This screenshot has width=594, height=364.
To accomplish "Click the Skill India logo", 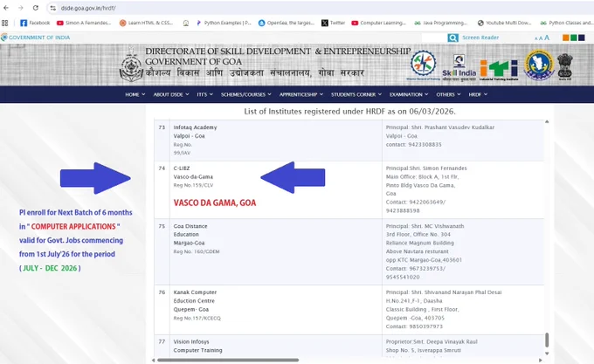I will [x=459, y=67].
